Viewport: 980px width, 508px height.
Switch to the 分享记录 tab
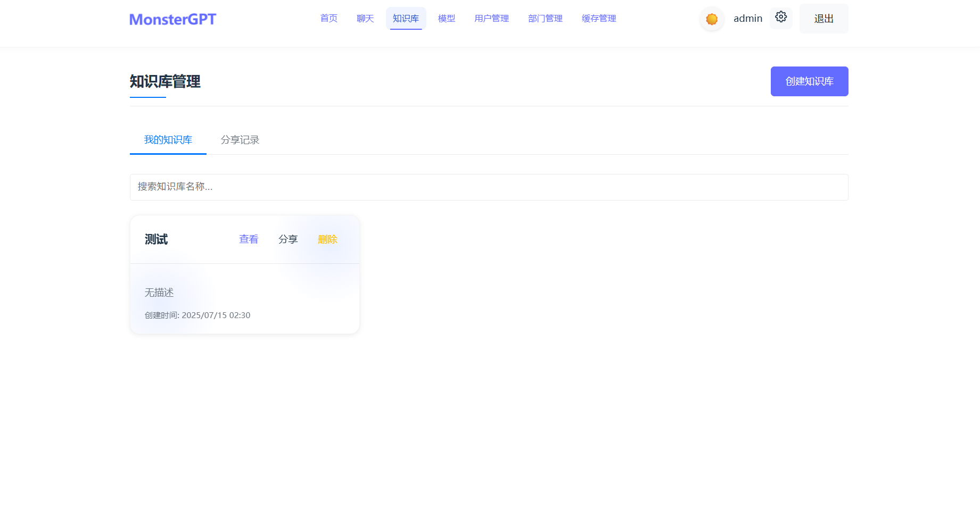(x=240, y=140)
